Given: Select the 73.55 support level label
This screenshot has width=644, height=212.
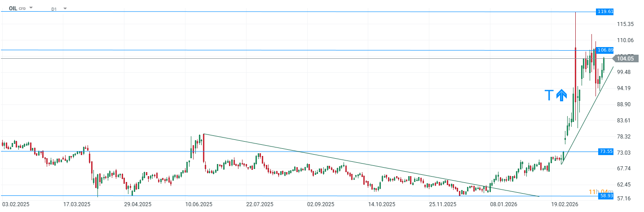Looking at the screenshot, I should (x=605, y=151).
